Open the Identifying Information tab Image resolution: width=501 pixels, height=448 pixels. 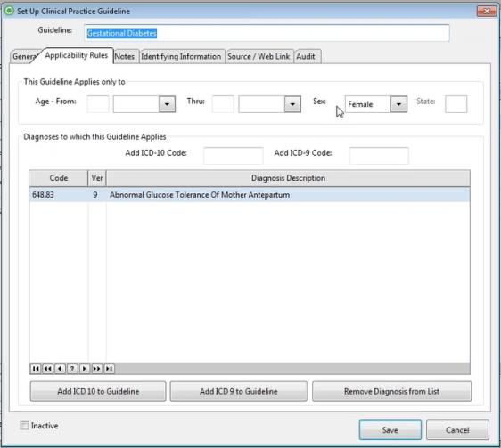pos(181,56)
